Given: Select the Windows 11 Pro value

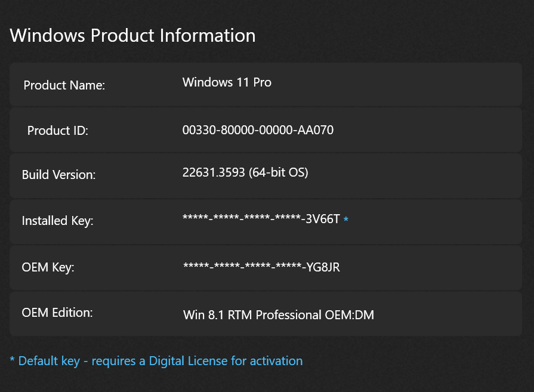Looking at the screenshot, I should coord(227,82).
